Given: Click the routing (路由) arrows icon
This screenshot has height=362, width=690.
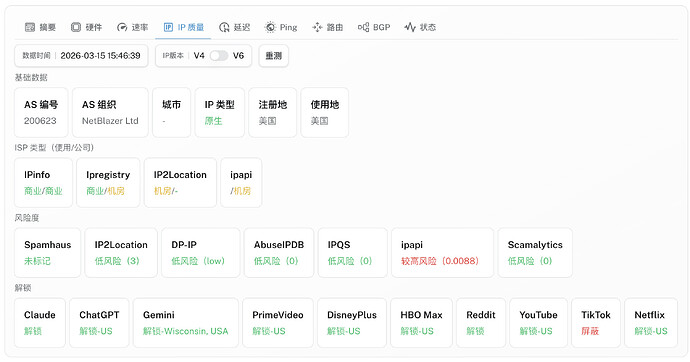Looking at the screenshot, I should [317, 27].
